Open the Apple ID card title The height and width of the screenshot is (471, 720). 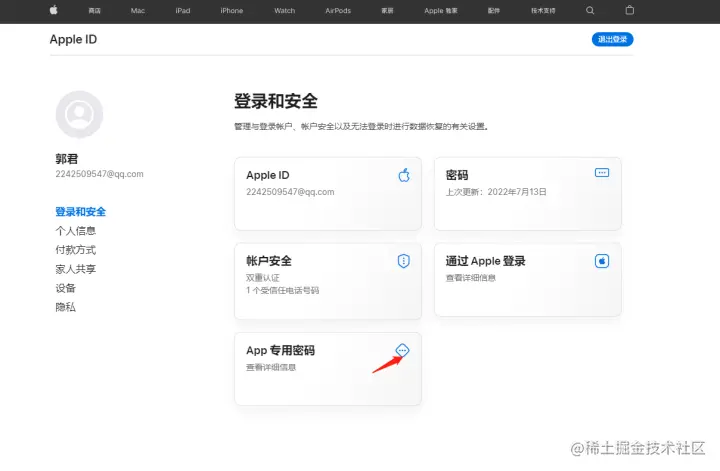[268, 175]
